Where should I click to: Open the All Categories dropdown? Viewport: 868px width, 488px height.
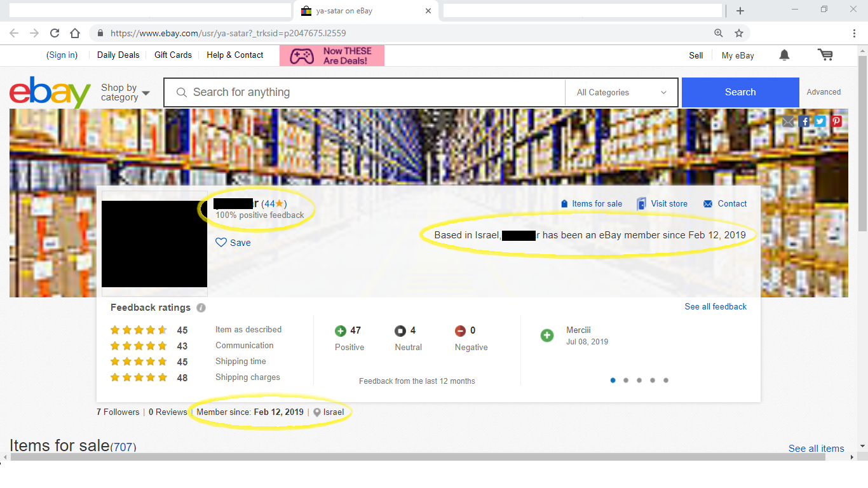[621, 93]
